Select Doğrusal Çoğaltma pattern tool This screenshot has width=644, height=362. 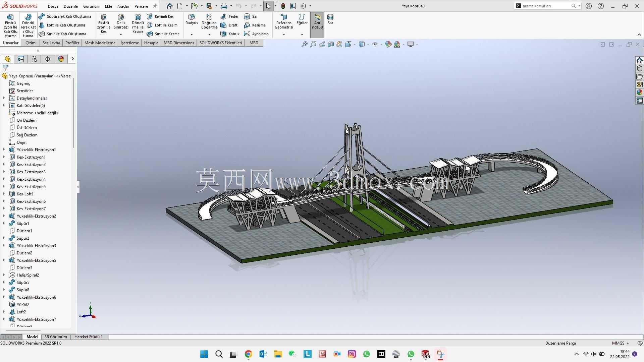coord(209,22)
